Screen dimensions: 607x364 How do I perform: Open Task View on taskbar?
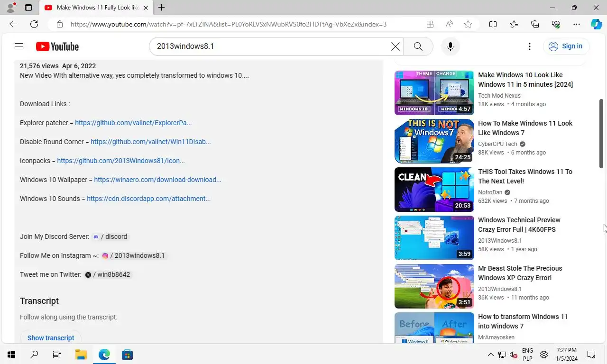click(x=57, y=355)
